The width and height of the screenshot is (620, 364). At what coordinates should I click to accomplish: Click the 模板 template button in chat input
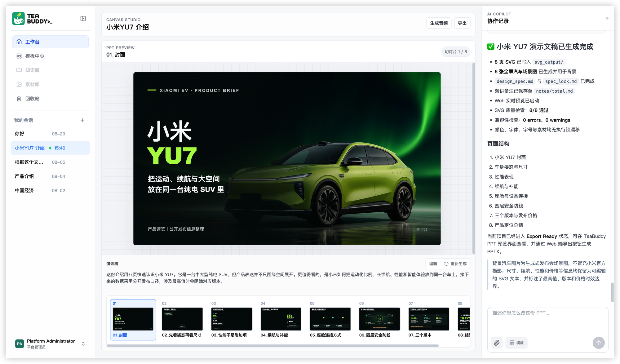[516, 343]
